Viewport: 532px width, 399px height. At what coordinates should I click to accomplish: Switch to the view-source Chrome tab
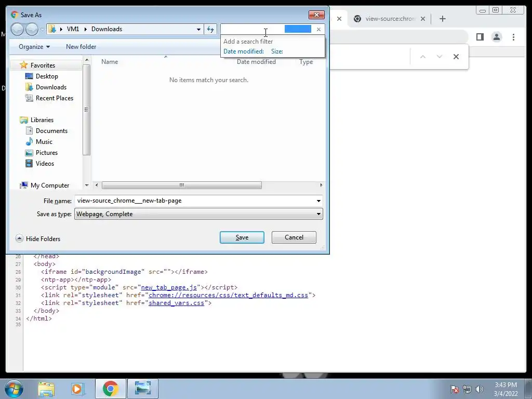coord(390,19)
